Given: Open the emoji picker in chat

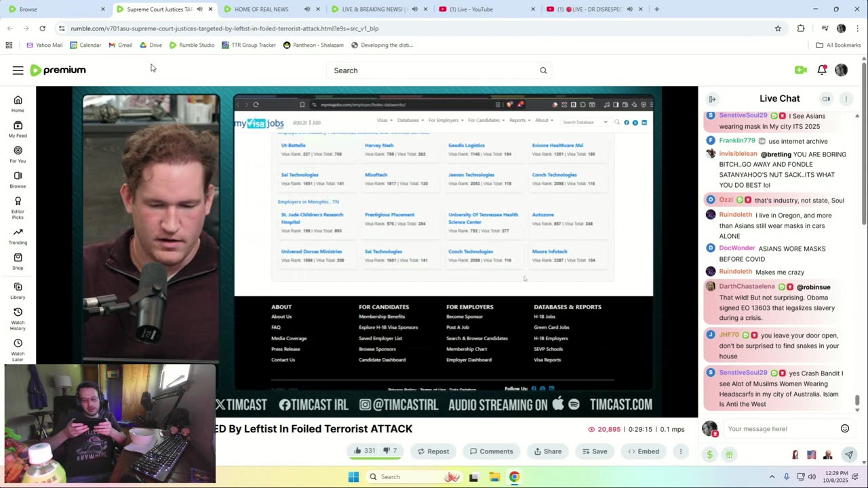Looking at the screenshot, I should tap(845, 428).
